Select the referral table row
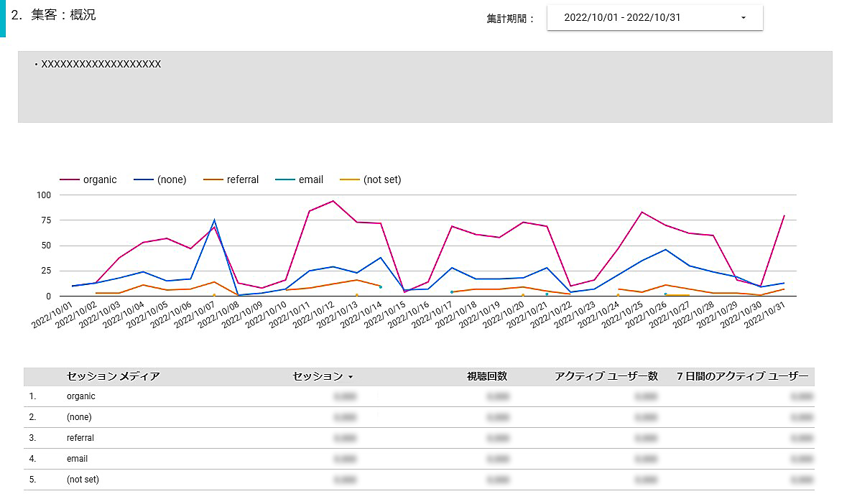The image size is (852, 504). tap(80, 438)
